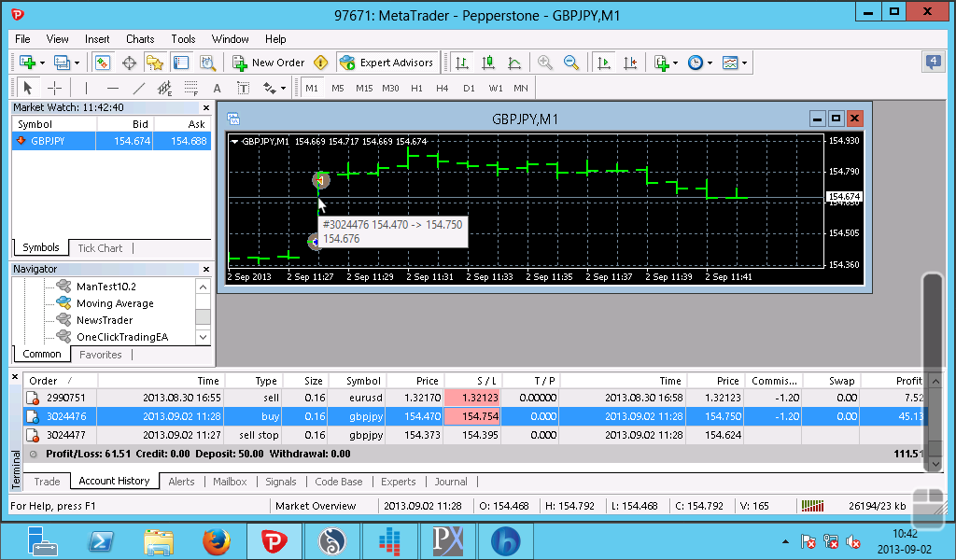The width and height of the screenshot is (956, 560).
Task: Switch to H1 timeframe
Action: pyautogui.click(x=416, y=89)
